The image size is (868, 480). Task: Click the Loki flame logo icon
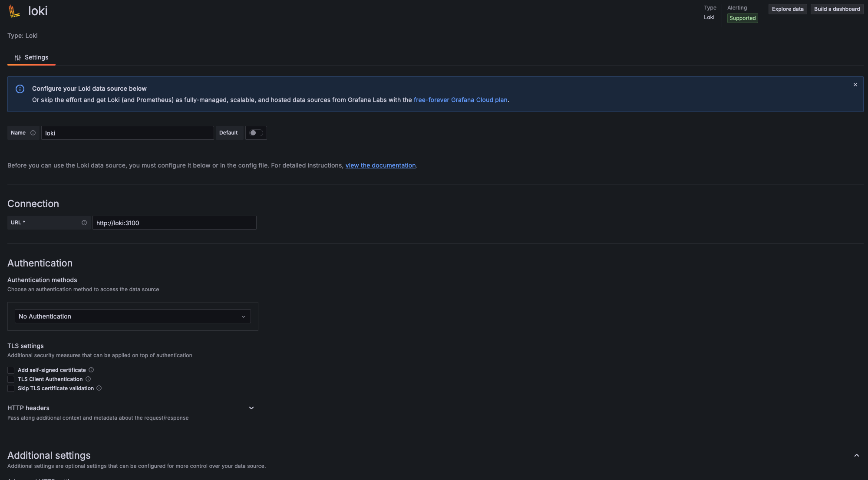coord(14,11)
